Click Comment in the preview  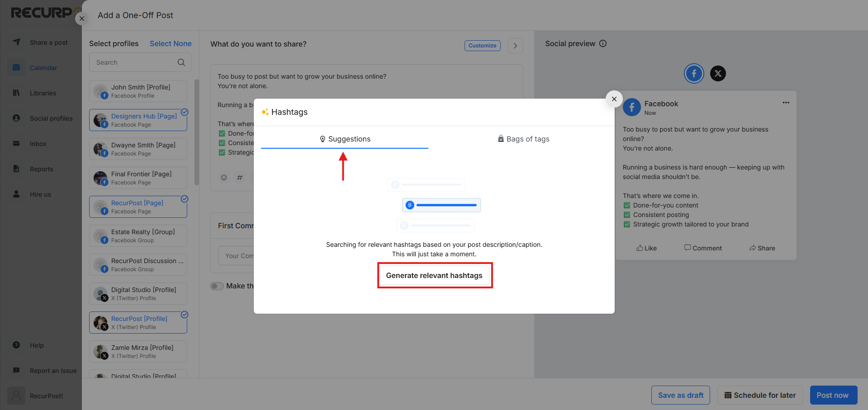tap(703, 248)
